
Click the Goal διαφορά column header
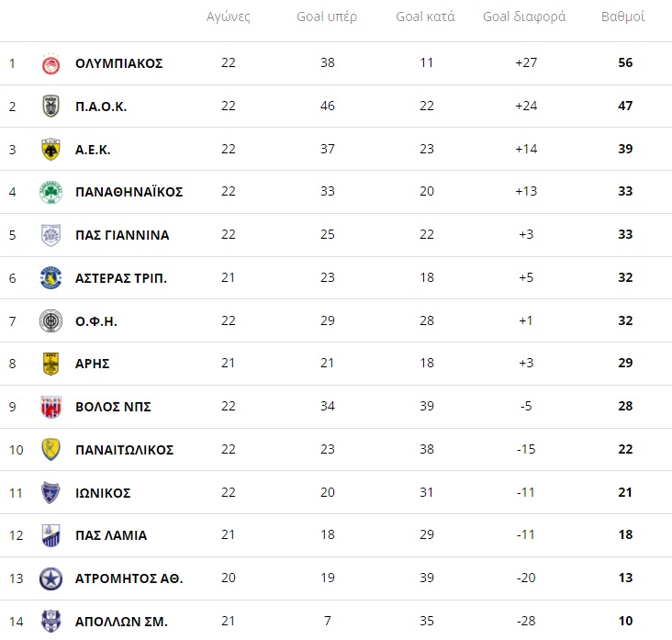click(524, 17)
